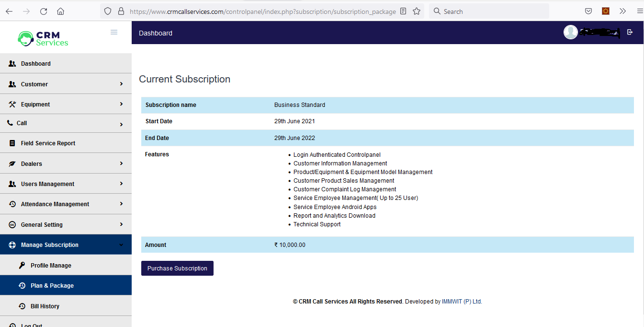Viewport: 644px width, 327px height.
Task: Expand the Customer submenu chevron
Action: (x=121, y=84)
